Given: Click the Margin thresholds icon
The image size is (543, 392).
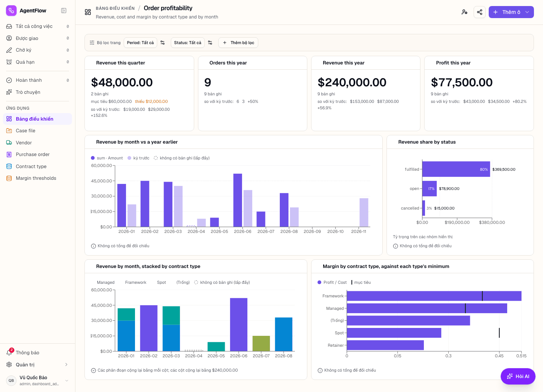Looking at the screenshot, I should click(9, 178).
